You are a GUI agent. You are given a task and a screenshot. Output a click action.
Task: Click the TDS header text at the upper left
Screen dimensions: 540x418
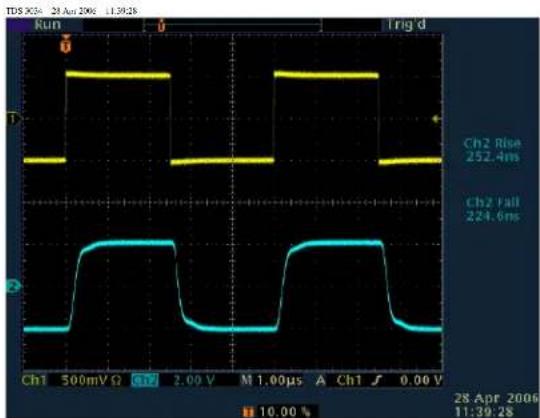pyautogui.click(x=72, y=11)
